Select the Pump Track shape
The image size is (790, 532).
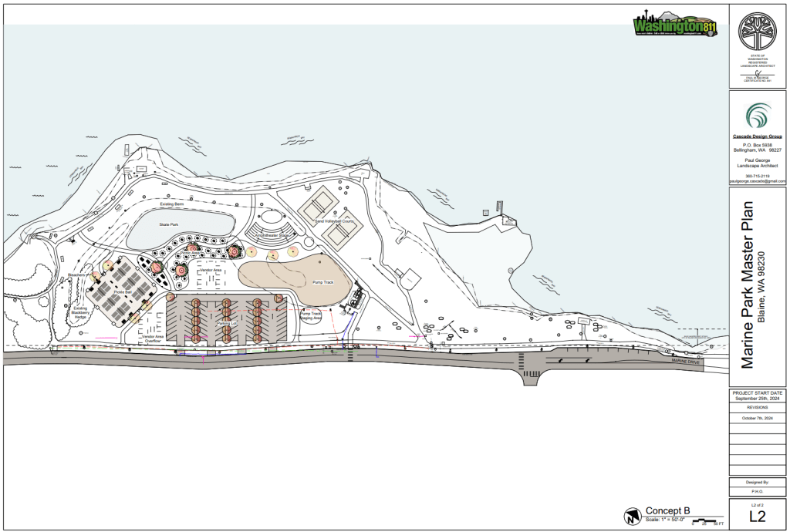[292, 276]
